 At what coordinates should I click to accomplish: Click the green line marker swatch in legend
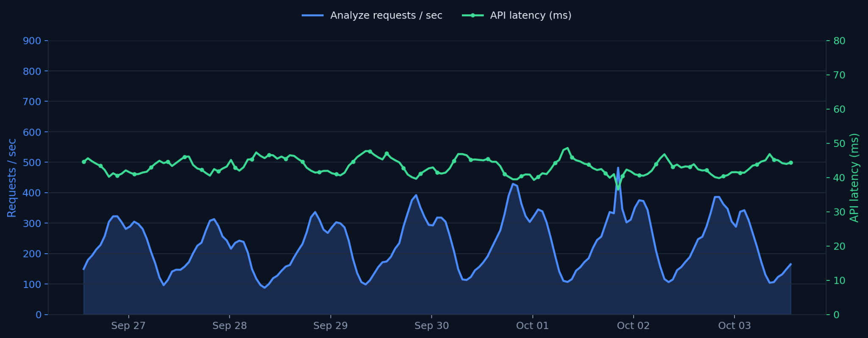pos(473,16)
